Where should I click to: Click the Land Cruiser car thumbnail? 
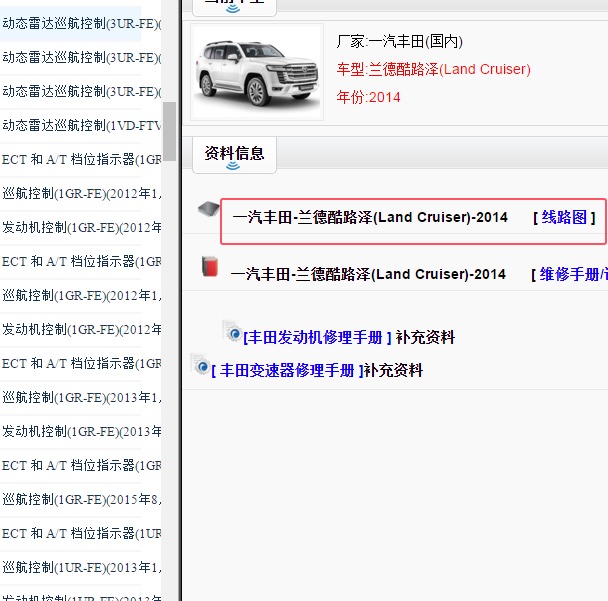click(257, 72)
